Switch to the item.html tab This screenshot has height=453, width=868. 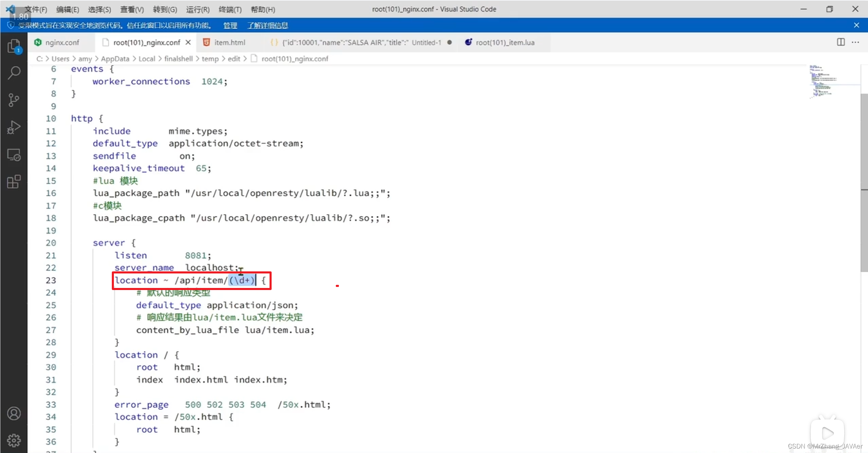pyautogui.click(x=229, y=42)
